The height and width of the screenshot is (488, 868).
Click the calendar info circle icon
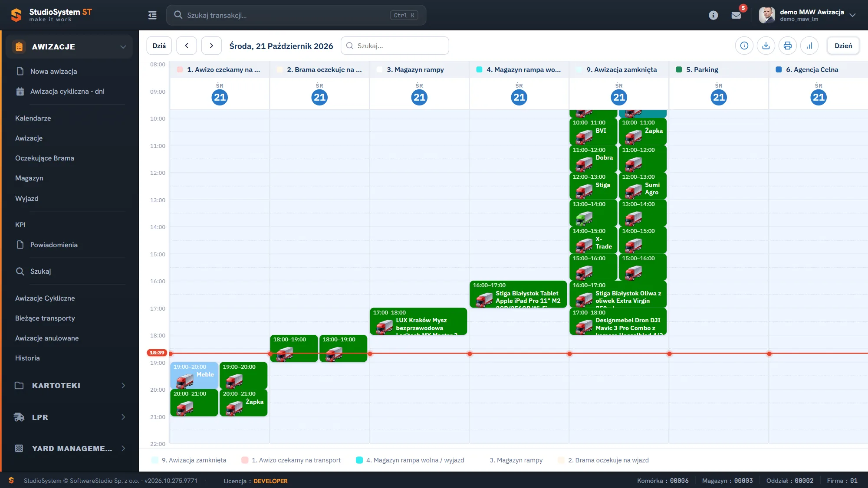[x=744, y=46]
